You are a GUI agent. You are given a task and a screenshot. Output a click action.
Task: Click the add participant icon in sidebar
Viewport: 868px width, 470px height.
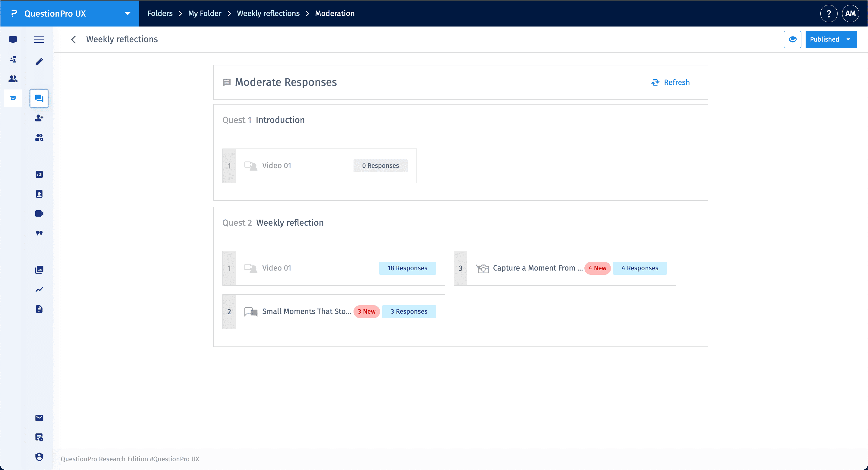[x=39, y=118]
